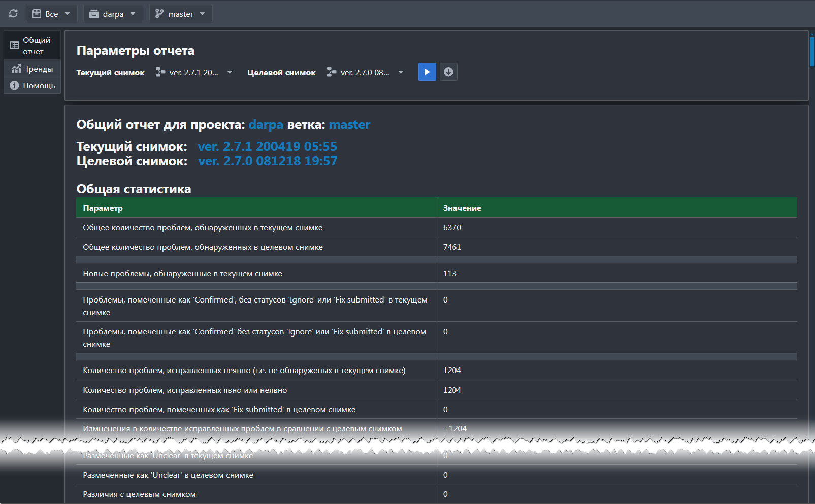815x504 pixels.
Task: Click row 'Новые проблемы, обнаруженные в текущем снимке'
Action: 437,273
